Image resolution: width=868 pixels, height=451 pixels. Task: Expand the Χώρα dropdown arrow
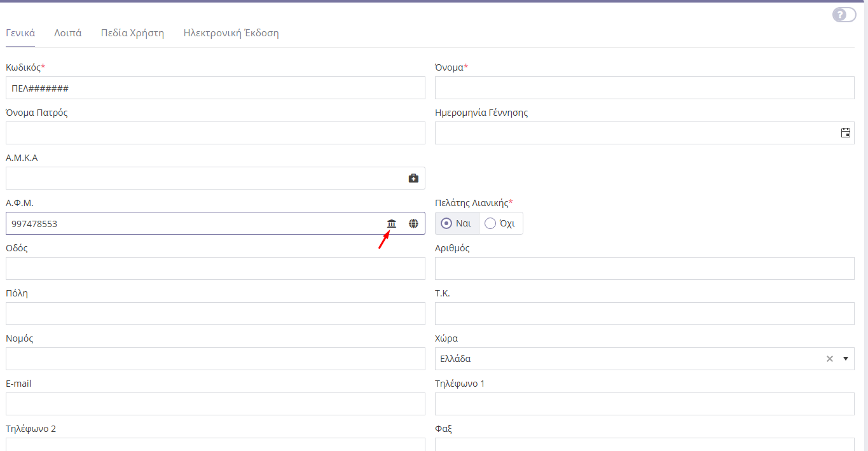click(x=846, y=359)
